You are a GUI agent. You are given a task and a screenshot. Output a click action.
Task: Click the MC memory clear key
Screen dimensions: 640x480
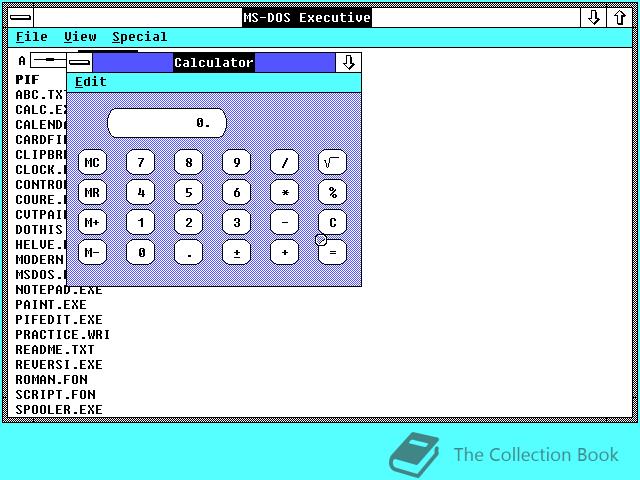tap(92, 162)
